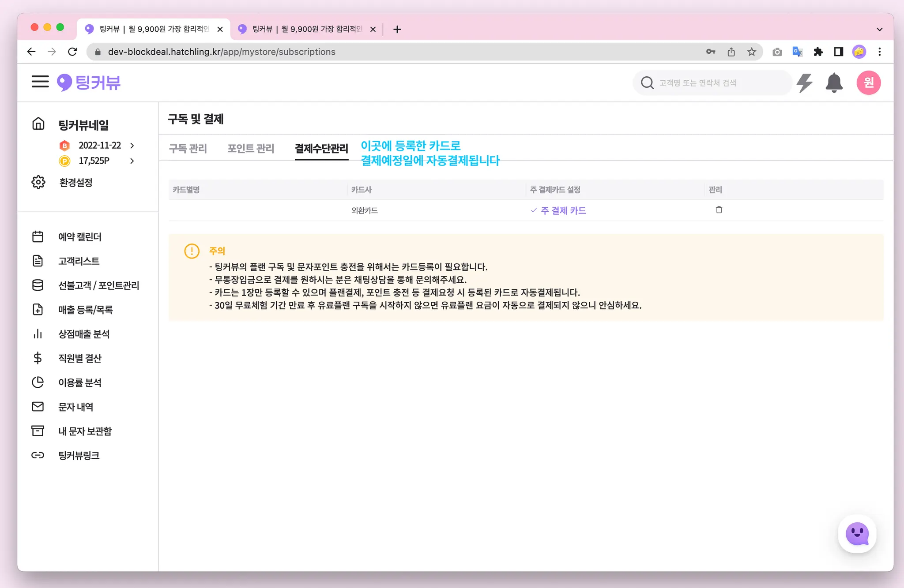Open notifications bell icon
The width and height of the screenshot is (904, 588).
point(834,82)
